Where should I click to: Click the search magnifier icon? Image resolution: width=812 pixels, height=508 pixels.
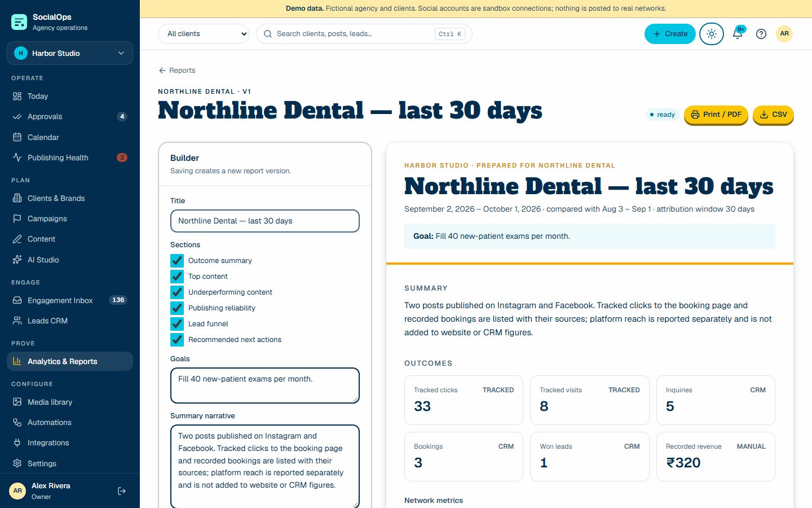click(x=268, y=34)
